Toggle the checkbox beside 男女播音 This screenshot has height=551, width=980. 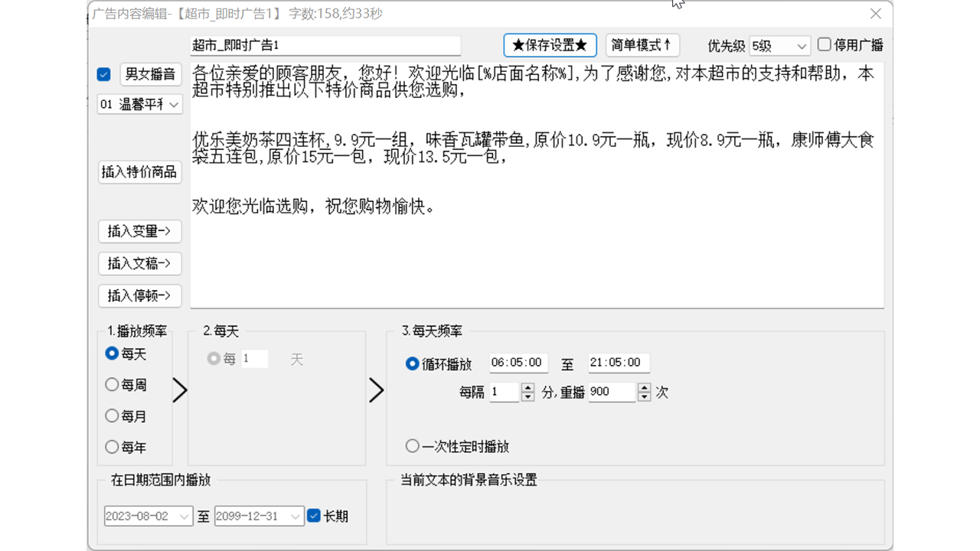[103, 74]
